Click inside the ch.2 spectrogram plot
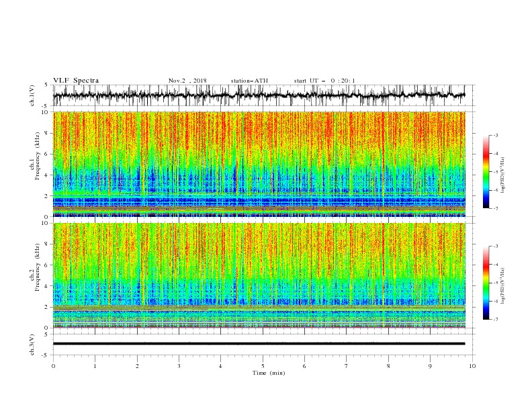Viewport: 532px width, 411px height. click(259, 275)
